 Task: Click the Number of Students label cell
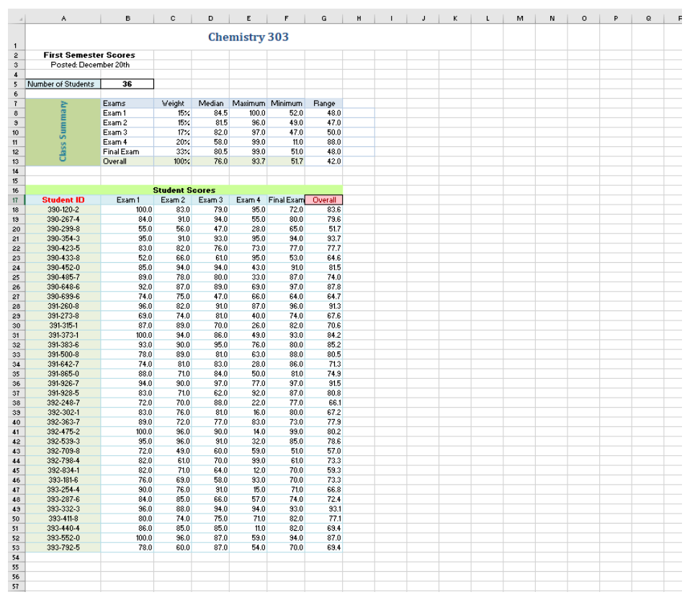click(63, 84)
